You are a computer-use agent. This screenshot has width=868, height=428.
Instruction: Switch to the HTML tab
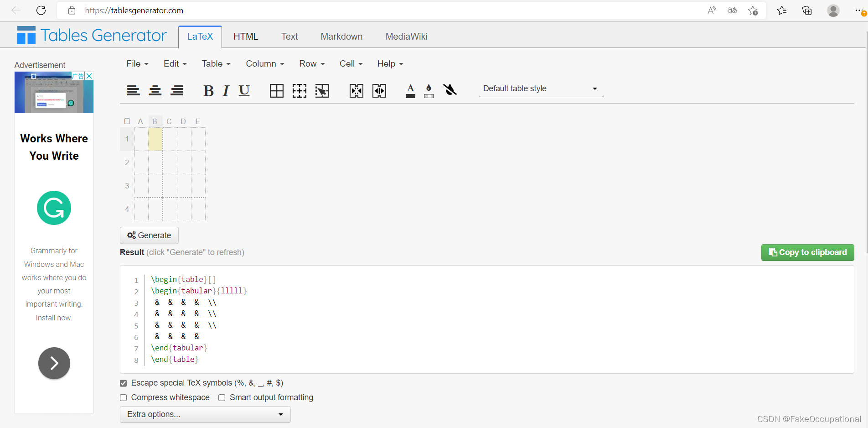(x=246, y=36)
